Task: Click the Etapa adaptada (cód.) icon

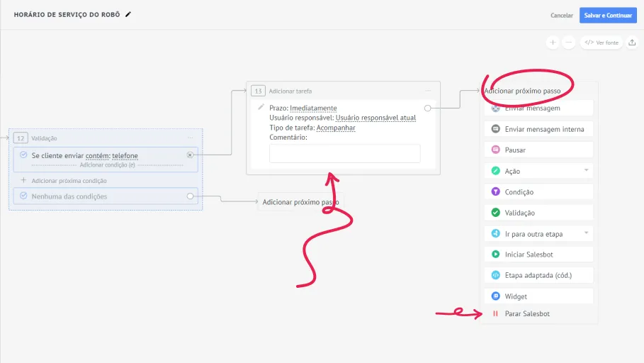Action: (496, 275)
